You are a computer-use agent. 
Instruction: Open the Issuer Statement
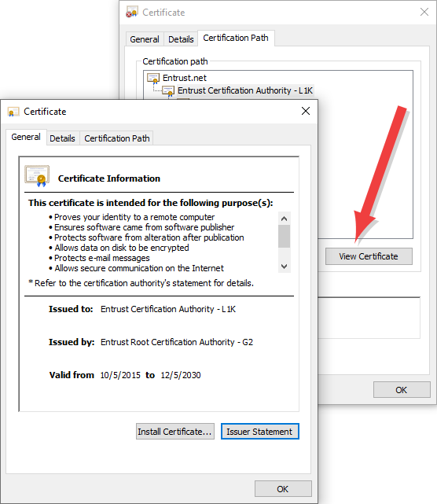pos(259,432)
